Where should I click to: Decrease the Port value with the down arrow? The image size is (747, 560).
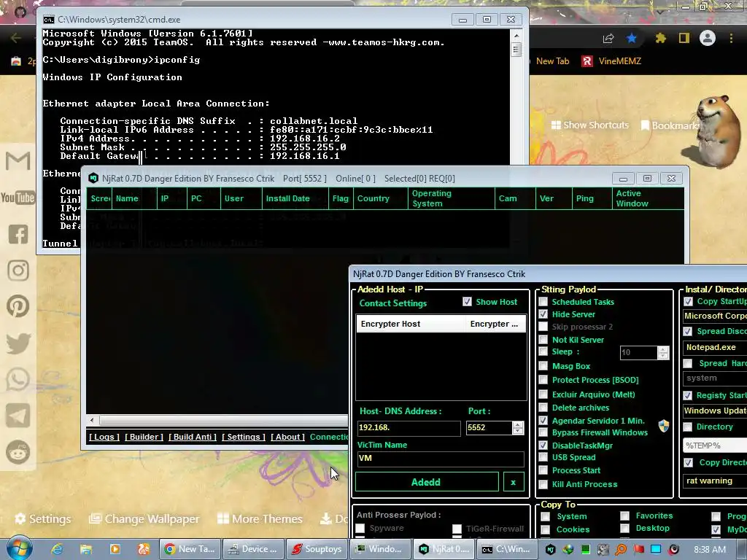click(518, 431)
